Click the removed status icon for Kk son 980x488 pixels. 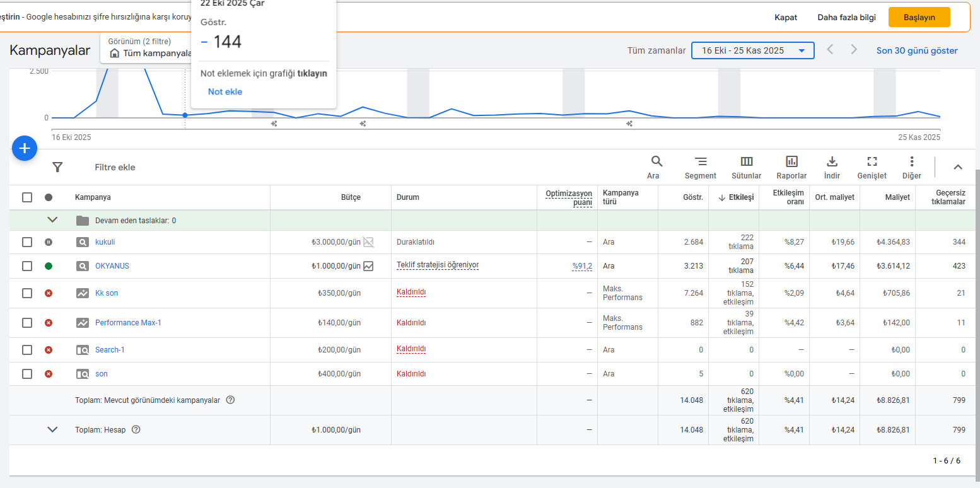49,293
